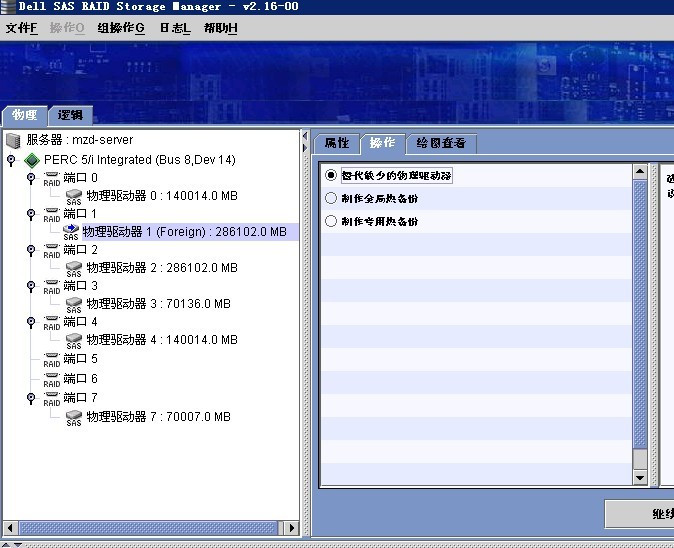The height and width of the screenshot is (548, 674).
Task: Click the operations list scroll-up arrow
Action: (x=640, y=172)
